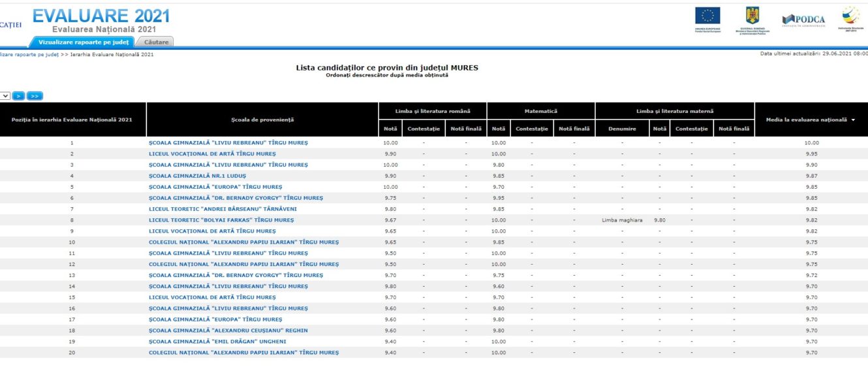Open Dr. Bernady Gyorgy school link at rank 13
This screenshot has width=868, height=392.
(x=236, y=275)
